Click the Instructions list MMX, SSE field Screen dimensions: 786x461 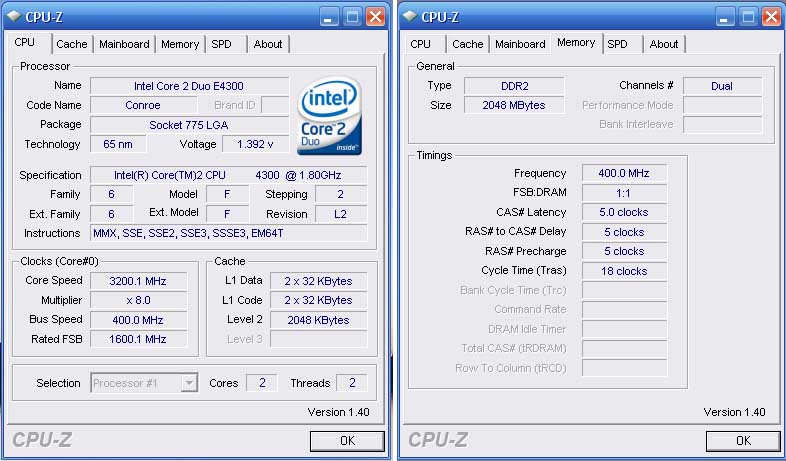coord(229,234)
